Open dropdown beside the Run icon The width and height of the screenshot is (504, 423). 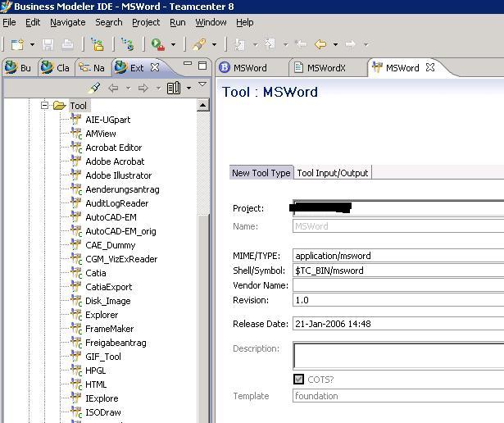[x=173, y=44]
